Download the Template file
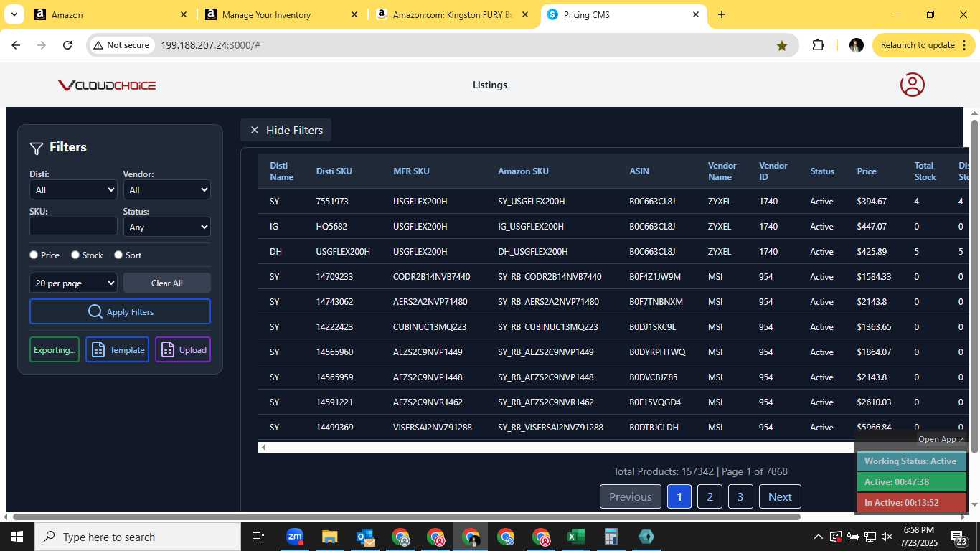The width and height of the screenshot is (980, 551). click(118, 349)
